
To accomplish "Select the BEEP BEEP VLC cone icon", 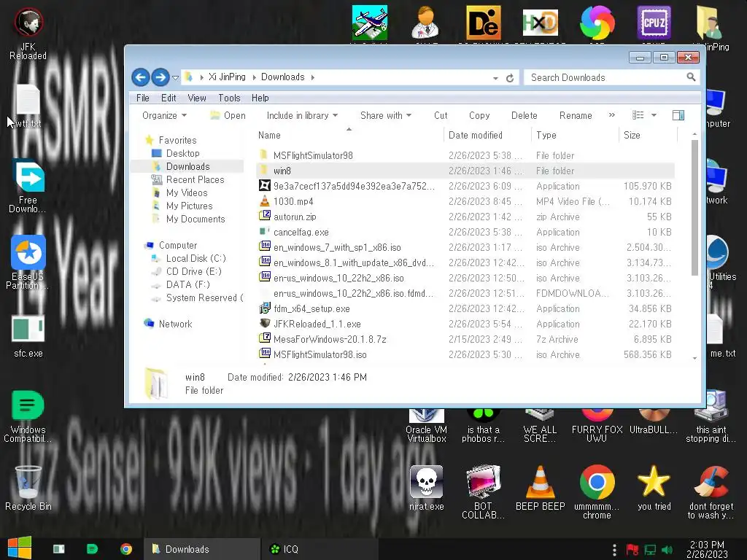I will tap(541, 488).
